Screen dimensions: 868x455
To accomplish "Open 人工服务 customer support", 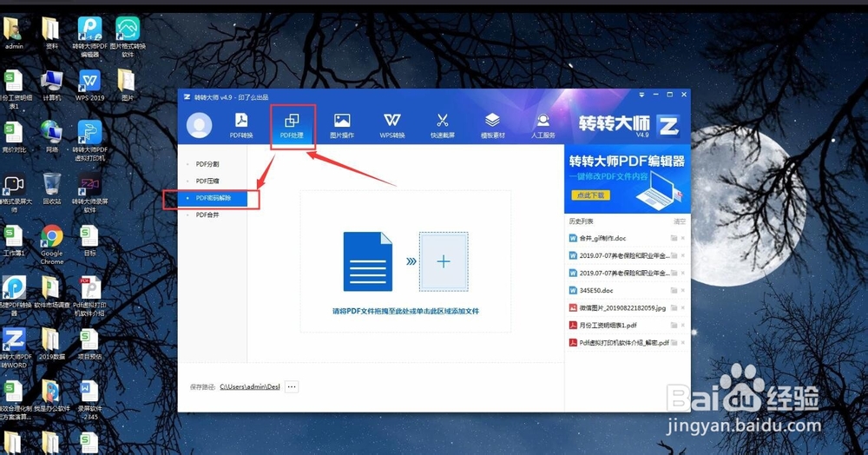I will point(543,126).
